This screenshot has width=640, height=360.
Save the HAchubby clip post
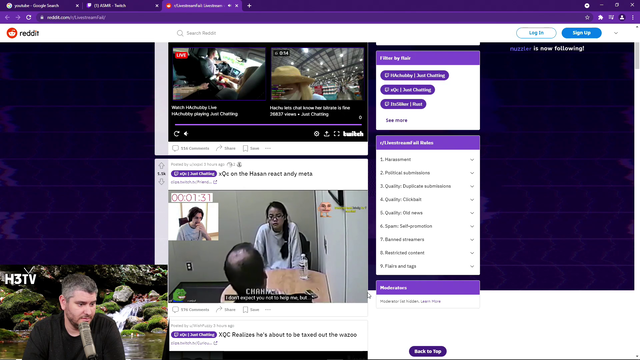(251, 148)
